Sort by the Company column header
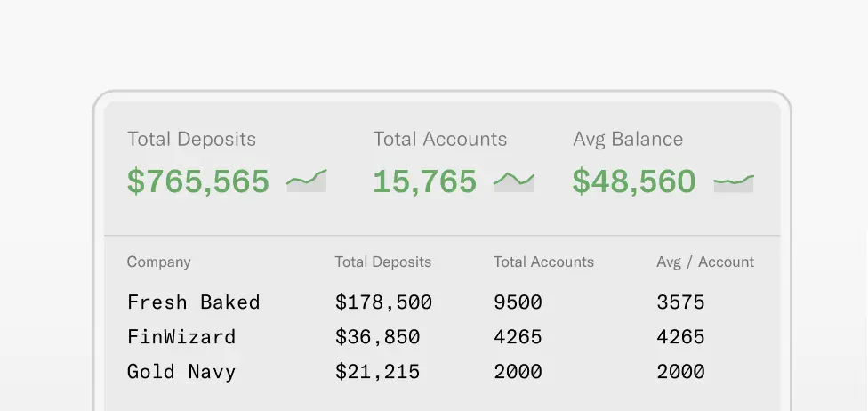 click(x=159, y=262)
